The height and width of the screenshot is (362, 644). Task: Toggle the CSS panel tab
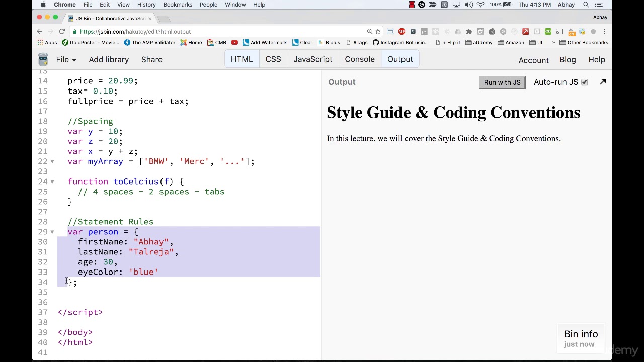[x=273, y=59]
